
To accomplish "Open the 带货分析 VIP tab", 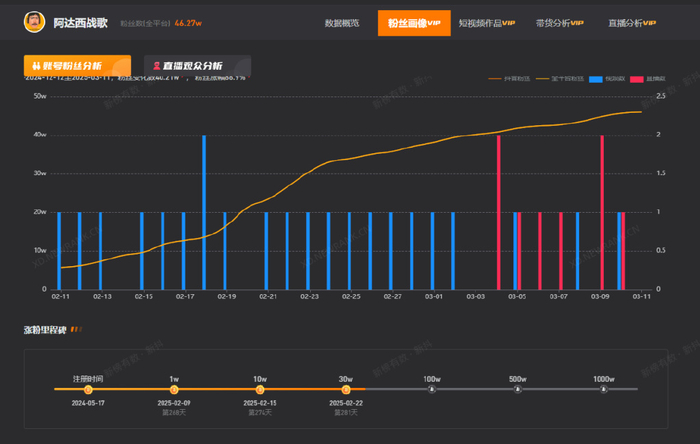I will point(559,23).
